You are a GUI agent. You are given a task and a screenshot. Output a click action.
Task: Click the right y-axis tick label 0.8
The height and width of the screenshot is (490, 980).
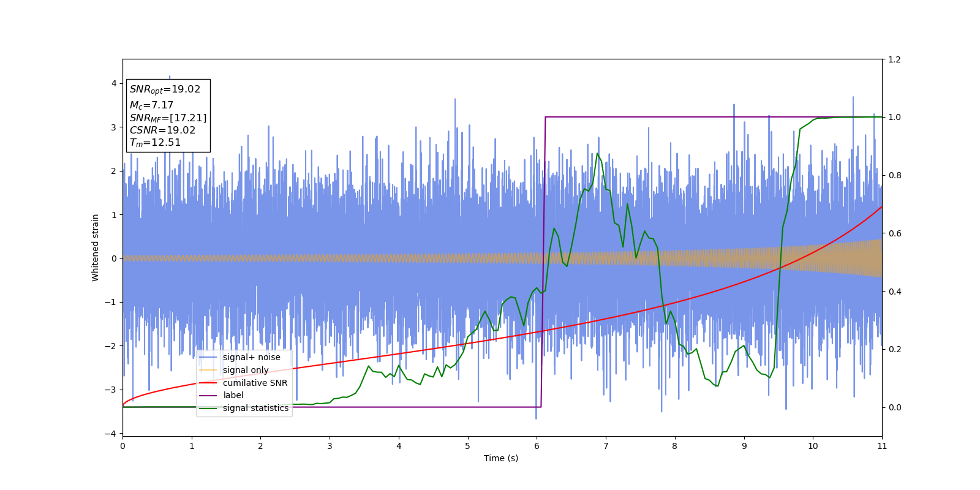pos(894,175)
